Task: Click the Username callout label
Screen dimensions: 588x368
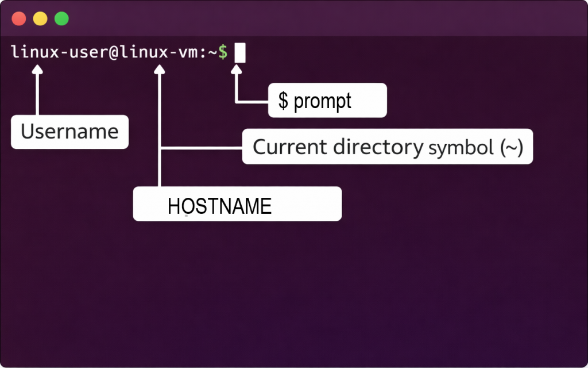Action: (x=69, y=132)
